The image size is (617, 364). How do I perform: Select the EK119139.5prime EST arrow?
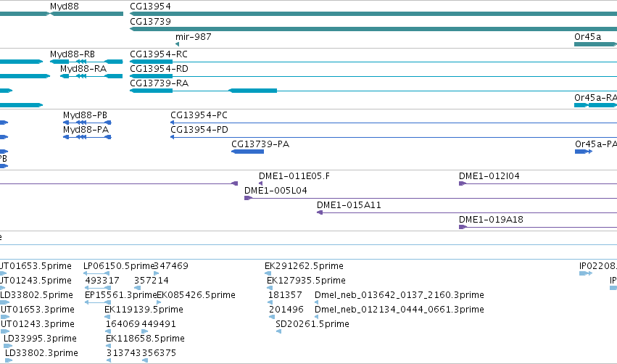click(107, 317)
